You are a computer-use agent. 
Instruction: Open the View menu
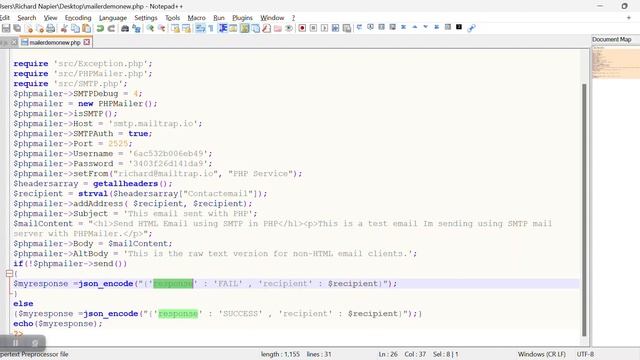pos(51,18)
